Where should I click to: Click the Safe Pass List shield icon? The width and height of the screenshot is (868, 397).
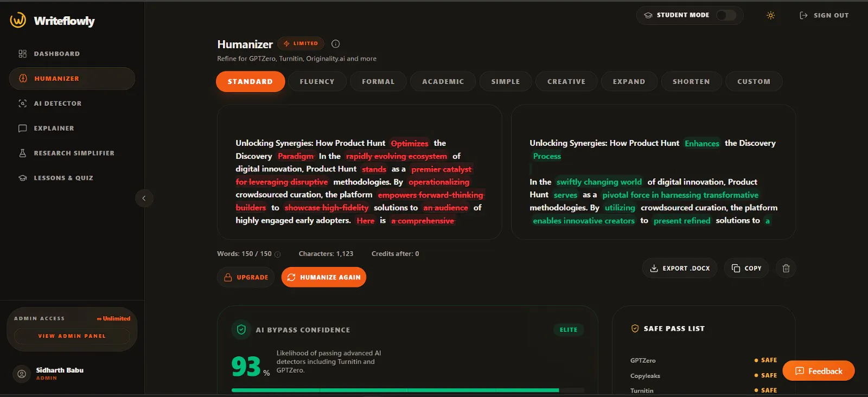(635, 329)
